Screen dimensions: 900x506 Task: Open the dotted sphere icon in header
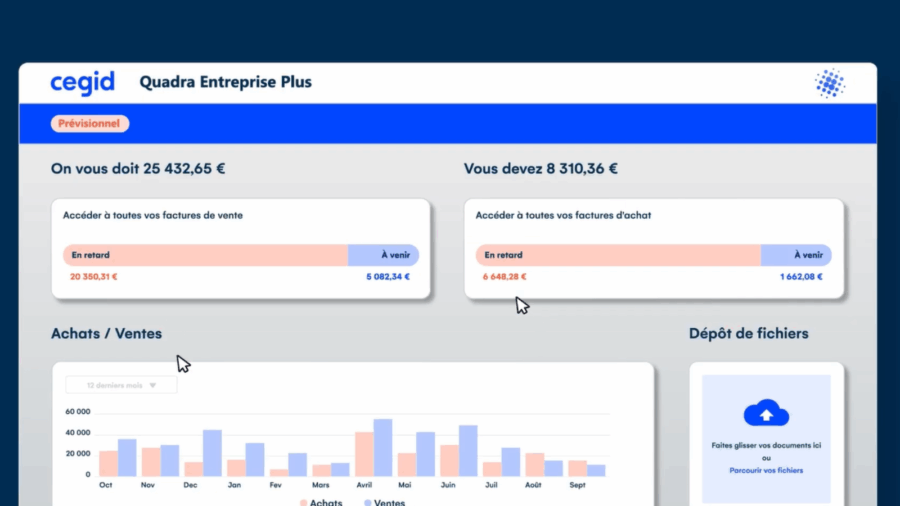click(x=830, y=83)
